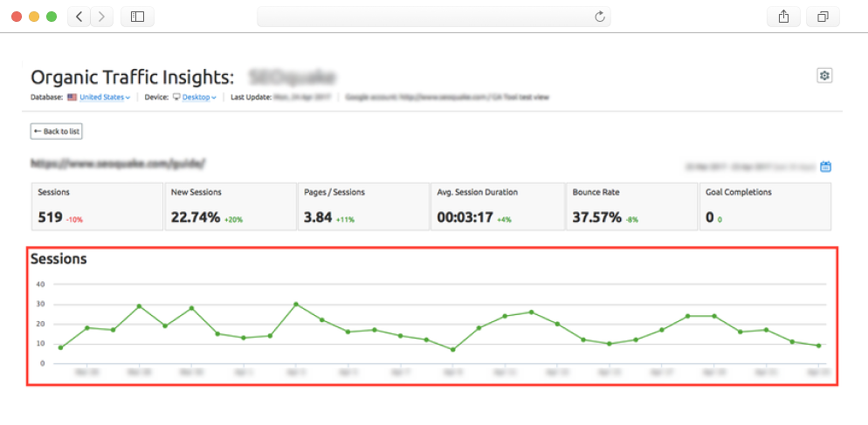Click the last data point on Sessions chart
Image resolution: width=868 pixels, height=425 pixels.
(x=818, y=346)
